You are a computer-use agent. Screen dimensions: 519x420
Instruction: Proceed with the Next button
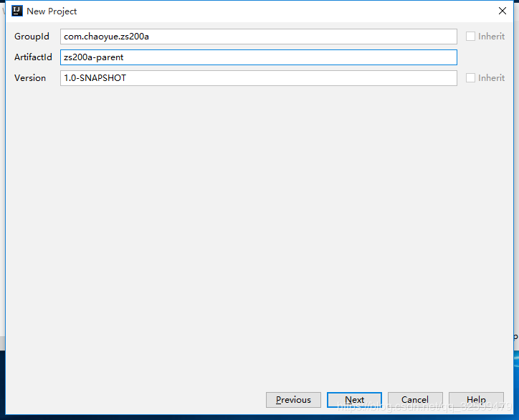point(354,400)
